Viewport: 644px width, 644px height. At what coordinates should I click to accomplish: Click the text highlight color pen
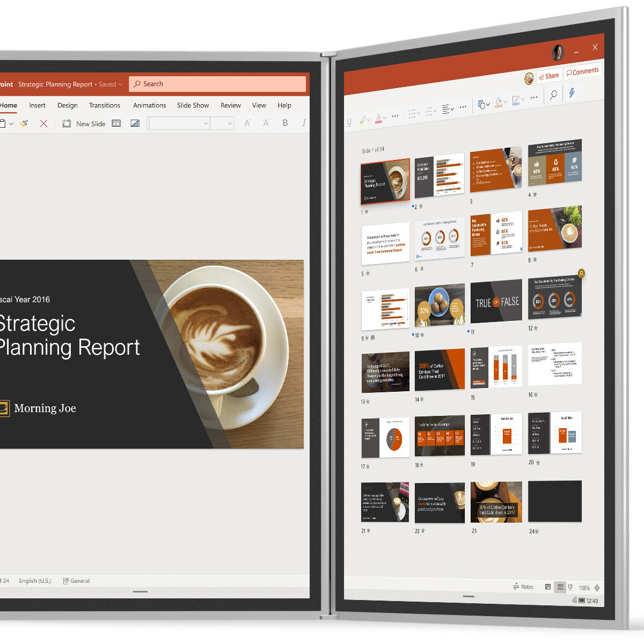(x=363, y=120)
